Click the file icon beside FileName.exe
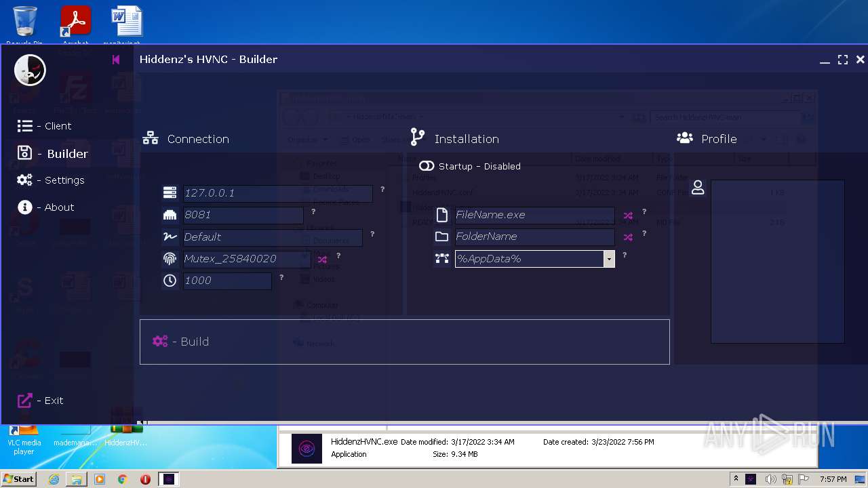This screenshot has height=488, width=868. coord(442,215)
